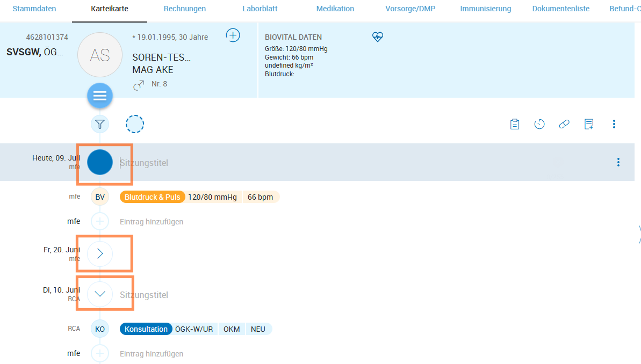Click the timeline filter funnel icon

pyautogui.click(x=100, y=125)
